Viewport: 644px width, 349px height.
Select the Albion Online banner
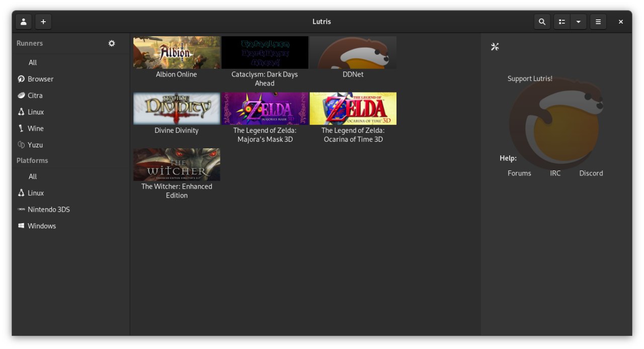177,52
